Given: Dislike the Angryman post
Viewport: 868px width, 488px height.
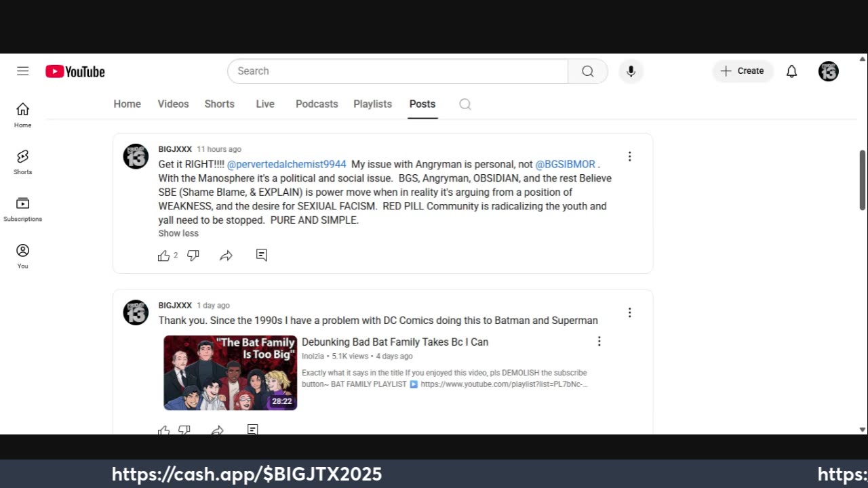Looking at the screenshot, I should click(x=193, y=256).
